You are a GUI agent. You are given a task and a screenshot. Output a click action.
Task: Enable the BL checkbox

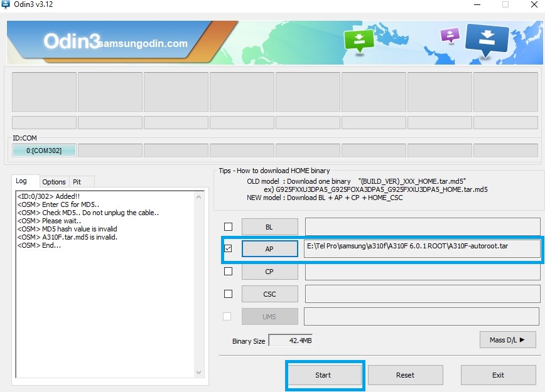click(229, 226)
